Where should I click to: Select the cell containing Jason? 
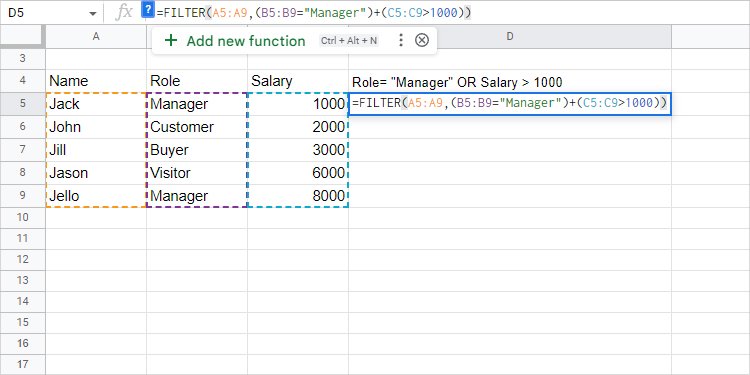[96, 173]
